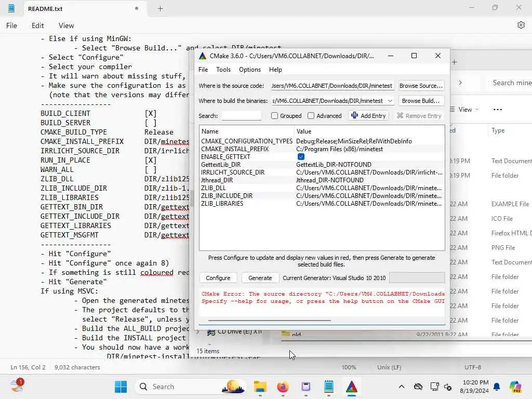Click the forward chevron in Explorer breadcrumb
The image size is (532, 399).
[x=460, y=83]
